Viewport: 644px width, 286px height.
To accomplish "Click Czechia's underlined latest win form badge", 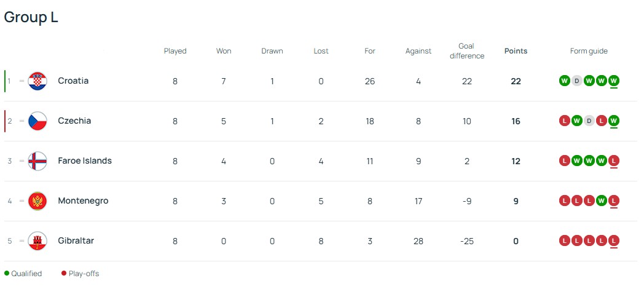I will tap(614, 121).
